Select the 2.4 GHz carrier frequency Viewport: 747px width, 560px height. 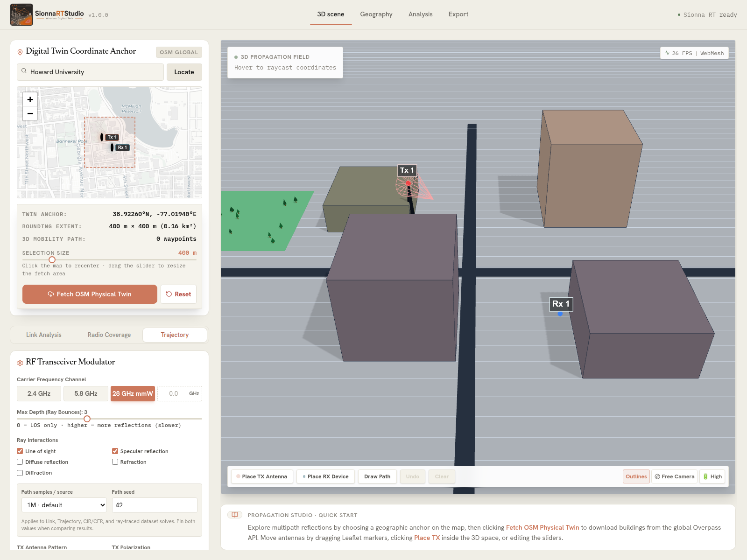pos(39,393)
